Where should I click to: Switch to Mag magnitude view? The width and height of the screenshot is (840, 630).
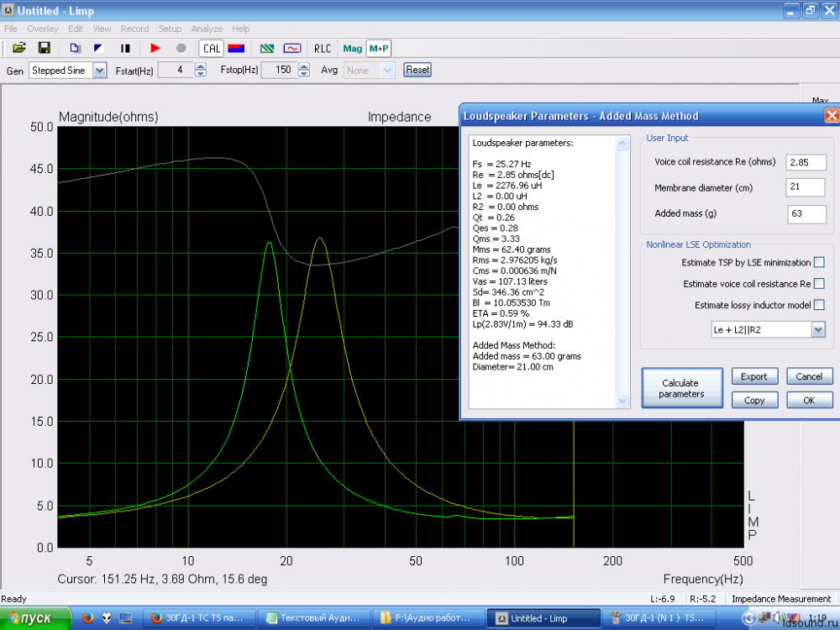(x=353, y=48)
